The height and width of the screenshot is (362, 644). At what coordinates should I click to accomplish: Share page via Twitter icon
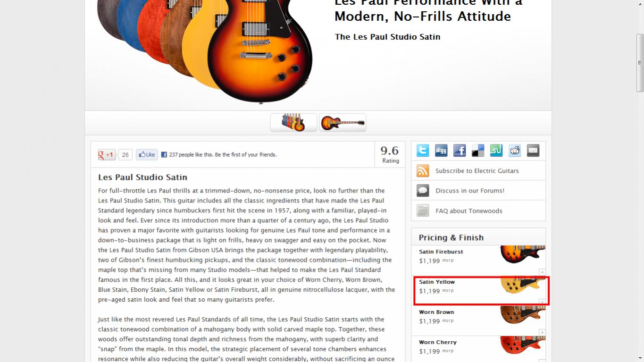(423, 151)
